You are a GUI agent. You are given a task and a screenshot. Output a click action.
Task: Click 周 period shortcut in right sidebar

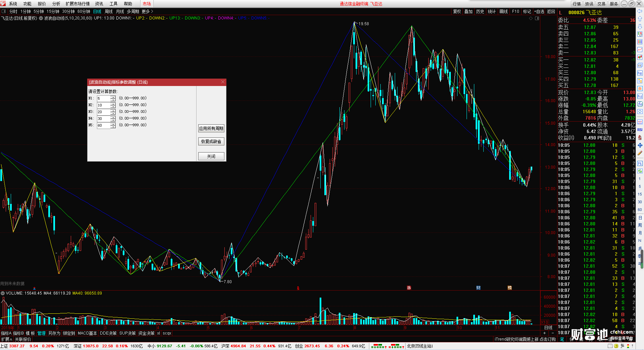point(640,225)
